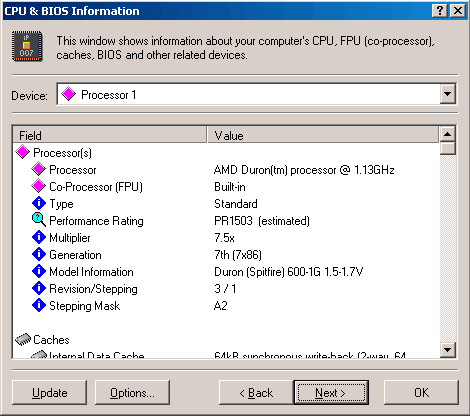Screen dimensions: 470x418
Task: Click the Built-in value
Action: [x=230, y=187]
